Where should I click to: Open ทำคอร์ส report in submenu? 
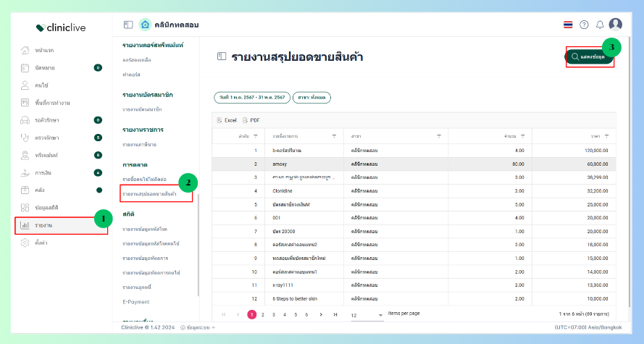click(131, 75)
